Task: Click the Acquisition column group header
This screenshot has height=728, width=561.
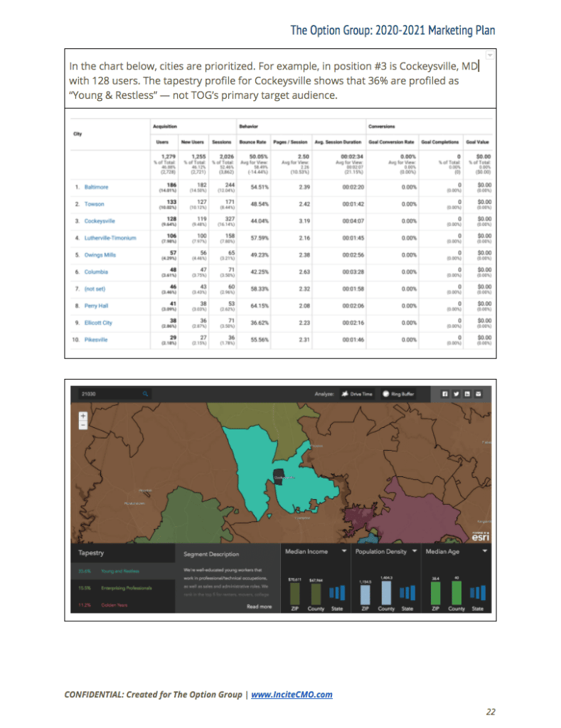Action: point(165,127)
